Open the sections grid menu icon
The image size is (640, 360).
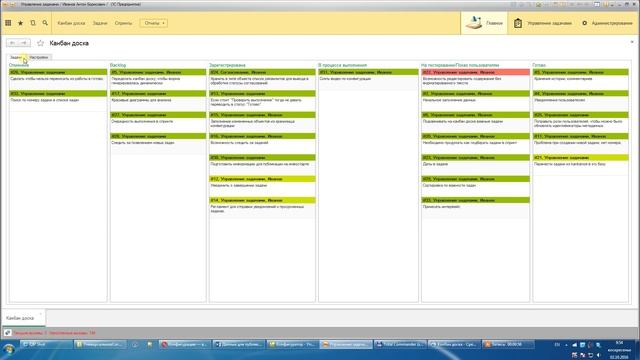tap(8, 23)
